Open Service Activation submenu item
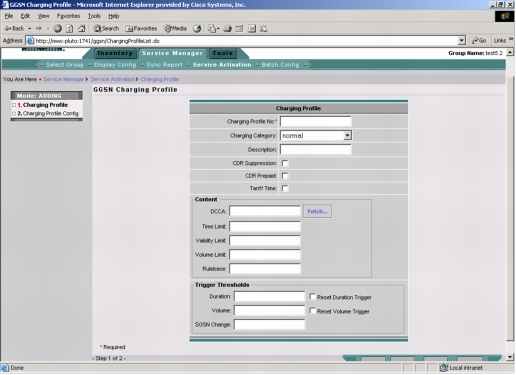The height and width of the screenshot is (375, 516). pos(222,65)
